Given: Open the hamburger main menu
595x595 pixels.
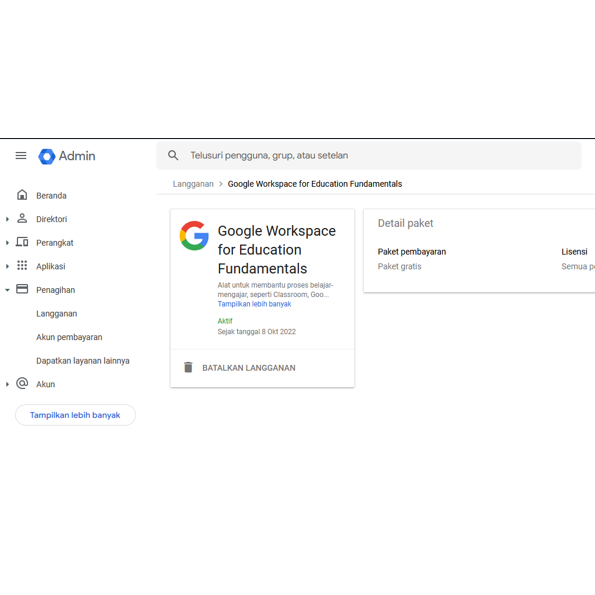Looking at the screenshot, I should (x=21, y=156).
